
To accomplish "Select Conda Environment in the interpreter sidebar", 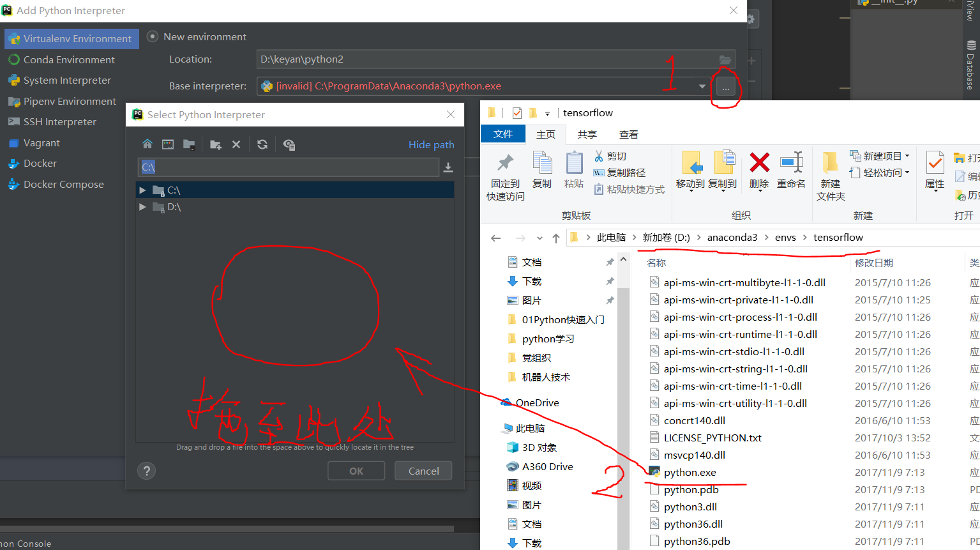I will (70, 59).
